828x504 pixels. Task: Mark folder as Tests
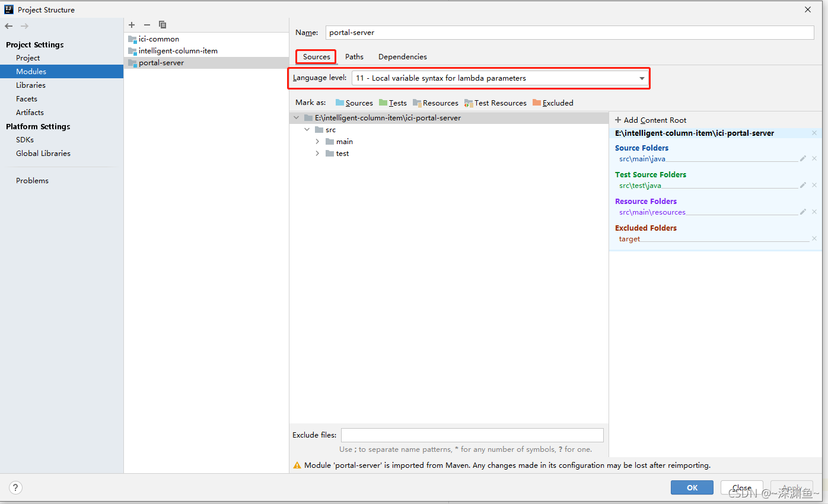pos(393,103)
